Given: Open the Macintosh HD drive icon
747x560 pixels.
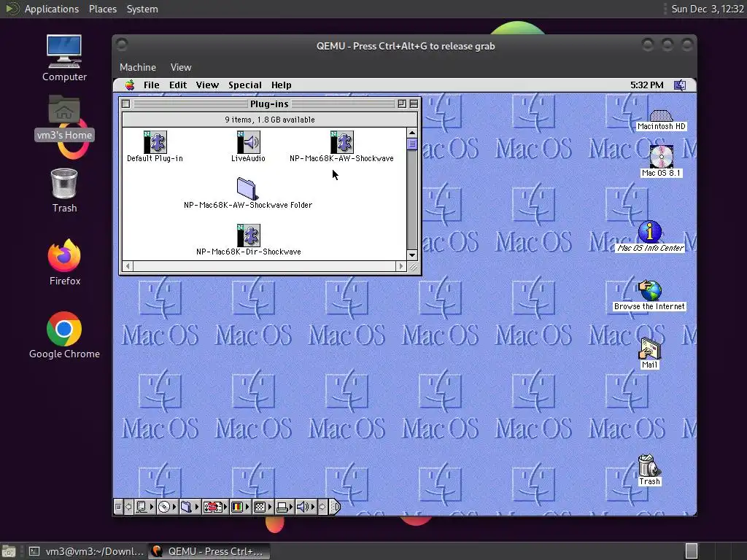Looking at the screenshot, I should (661, 115).
